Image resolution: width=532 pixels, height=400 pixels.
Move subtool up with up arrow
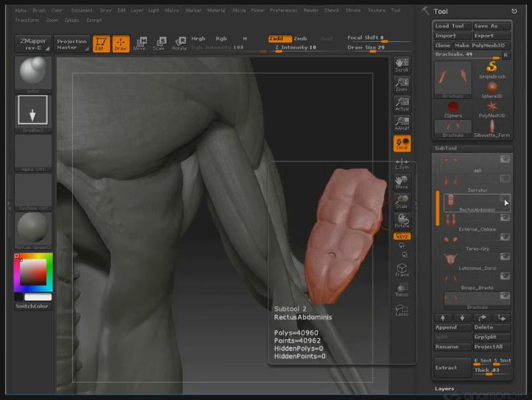[443, 318]
